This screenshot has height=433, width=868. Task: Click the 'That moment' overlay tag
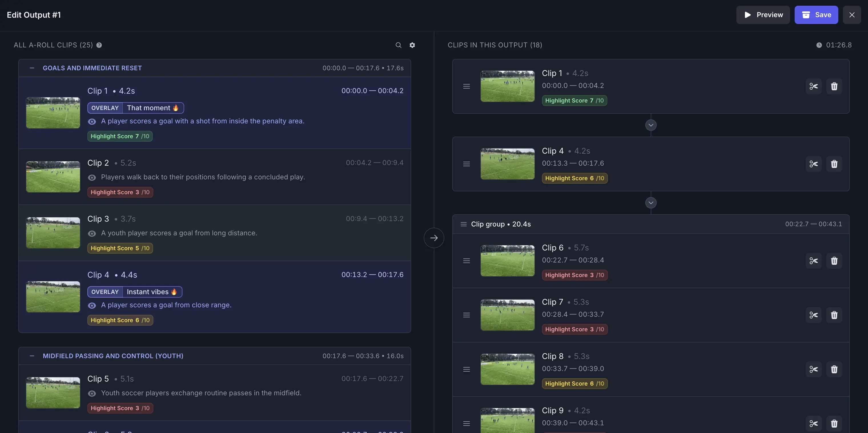click(135, 108)
